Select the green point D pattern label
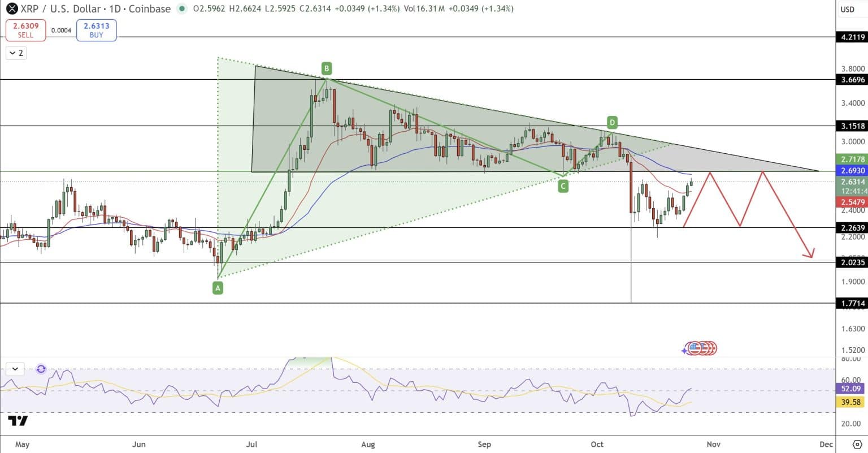Viewport: 868px width, 453px height. [611, 122]
